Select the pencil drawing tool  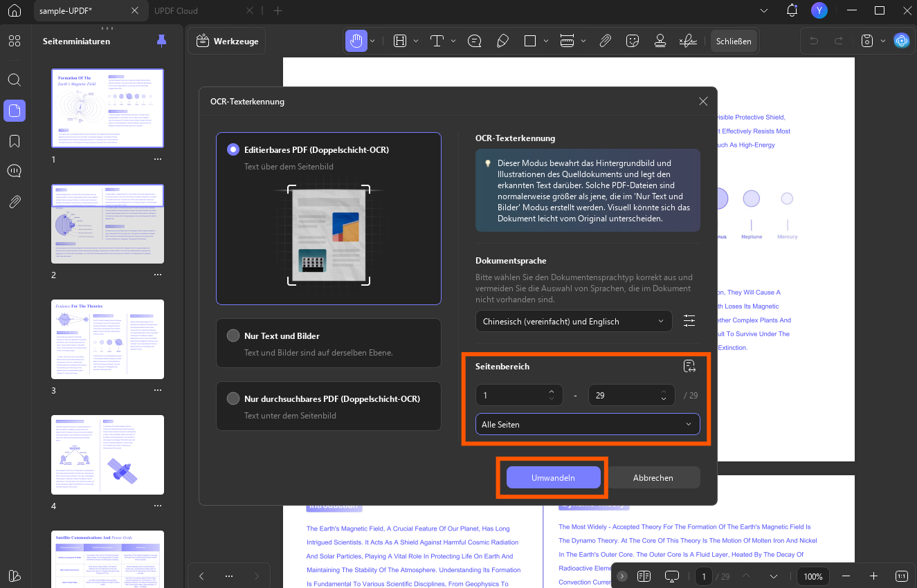(x=503, y=41)
